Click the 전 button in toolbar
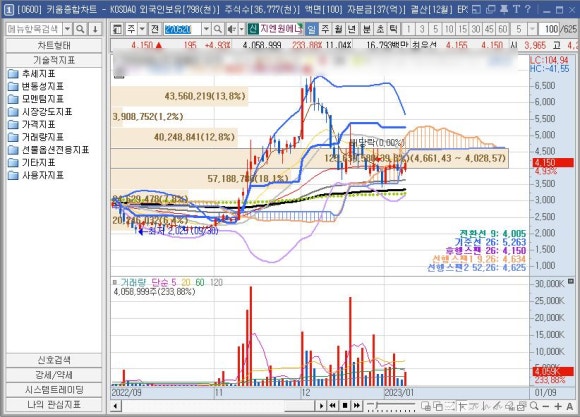This screenshot has height=417, width=580. tap(155, 29)
